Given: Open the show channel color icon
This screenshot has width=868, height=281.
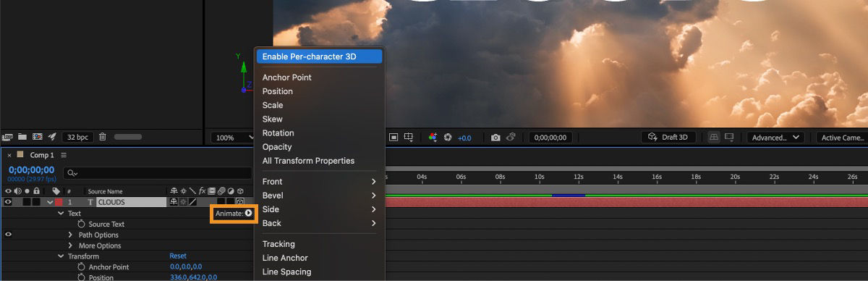Looking at the screenshot, I should pyautogui.click(x=433, y=137).
